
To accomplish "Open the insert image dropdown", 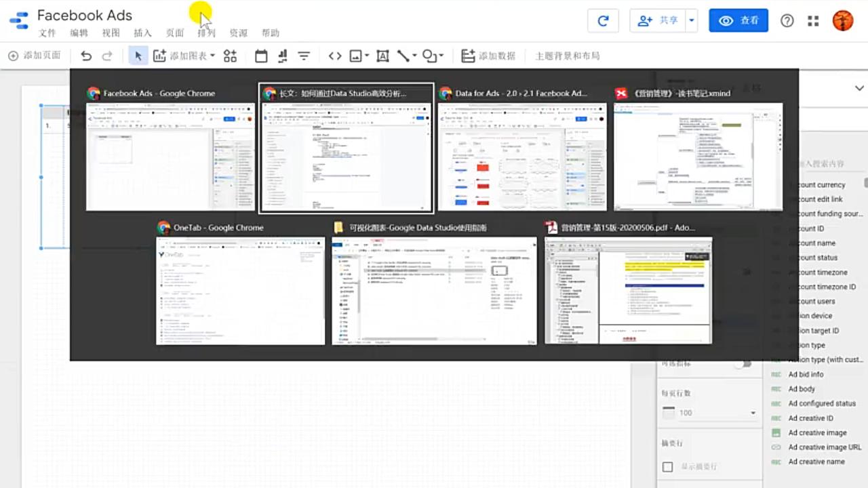I will [x=359, y=56].
